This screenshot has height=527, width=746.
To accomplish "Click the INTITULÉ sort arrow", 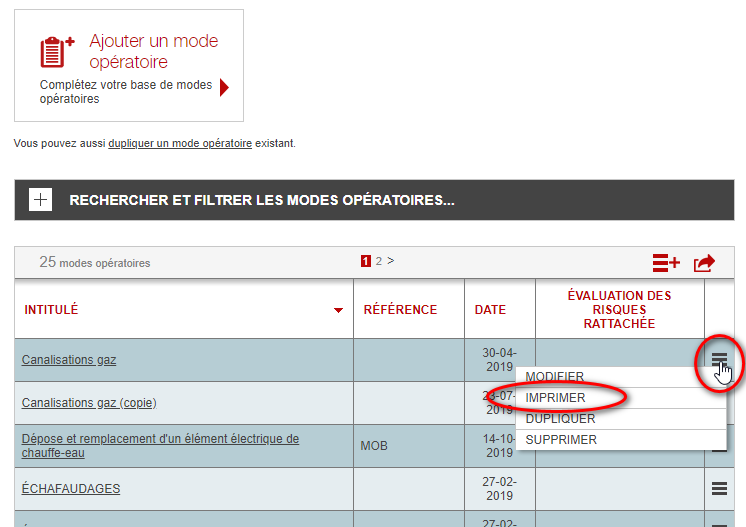I will coord(338,311).
